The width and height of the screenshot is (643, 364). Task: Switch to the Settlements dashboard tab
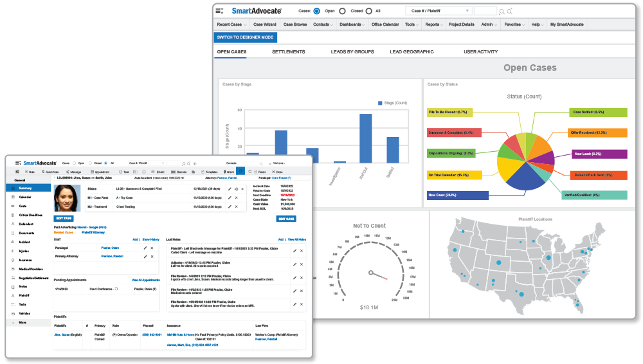(288, 51)
